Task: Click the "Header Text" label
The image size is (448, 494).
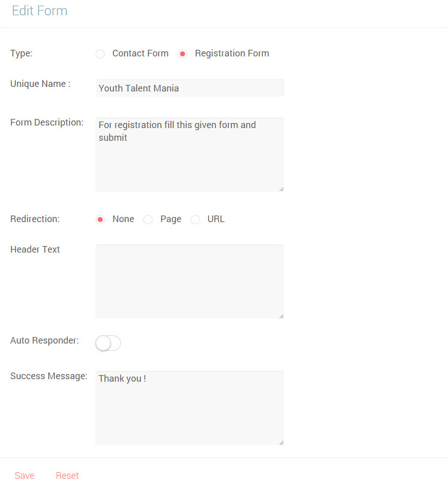Action: [x=35, y=250]
